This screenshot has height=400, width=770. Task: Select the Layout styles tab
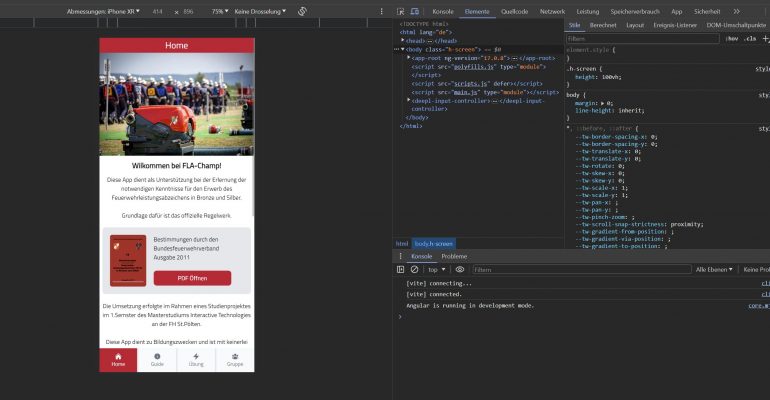click(x=634, y=25)
